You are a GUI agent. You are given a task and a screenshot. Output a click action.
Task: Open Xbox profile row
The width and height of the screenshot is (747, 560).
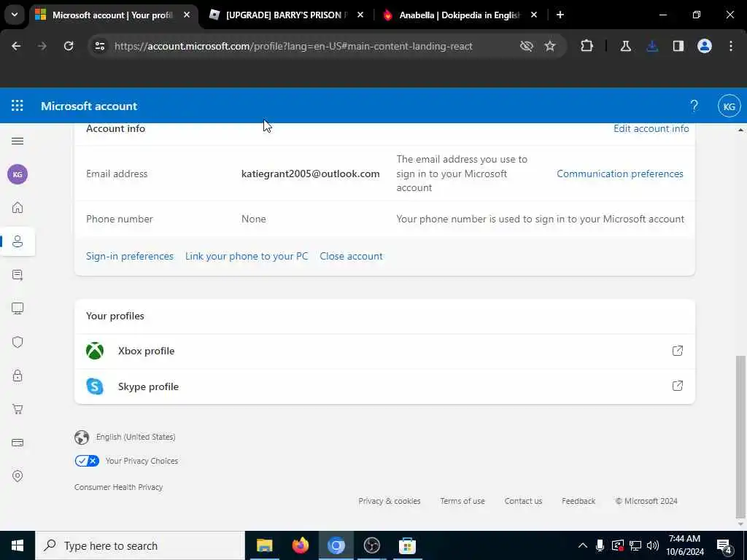(384, 351)
